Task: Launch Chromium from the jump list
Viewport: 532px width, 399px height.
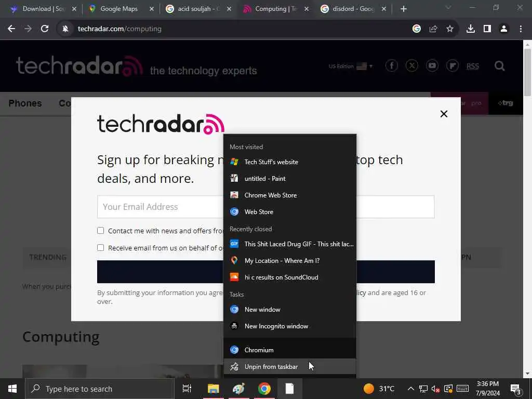Action: [290, 350]
